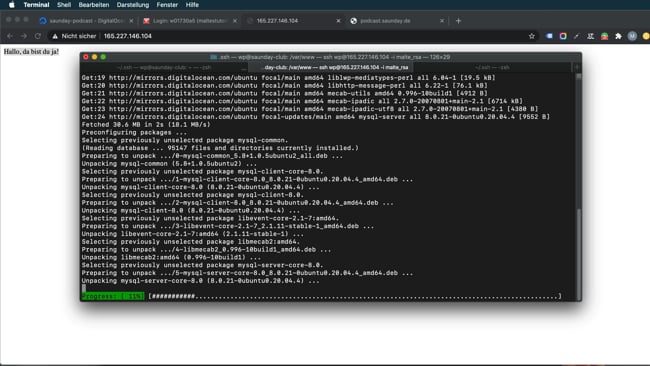Viewport: 650px width, 366px height.
Task: Open the extension icon right of the pen icon
Action: coord(591,36)
